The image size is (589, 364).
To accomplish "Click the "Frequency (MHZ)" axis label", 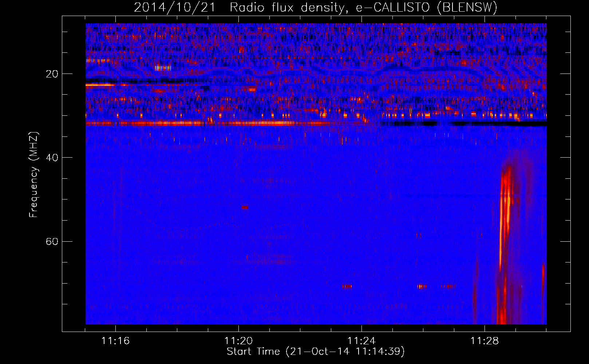I will click(33, 175).
